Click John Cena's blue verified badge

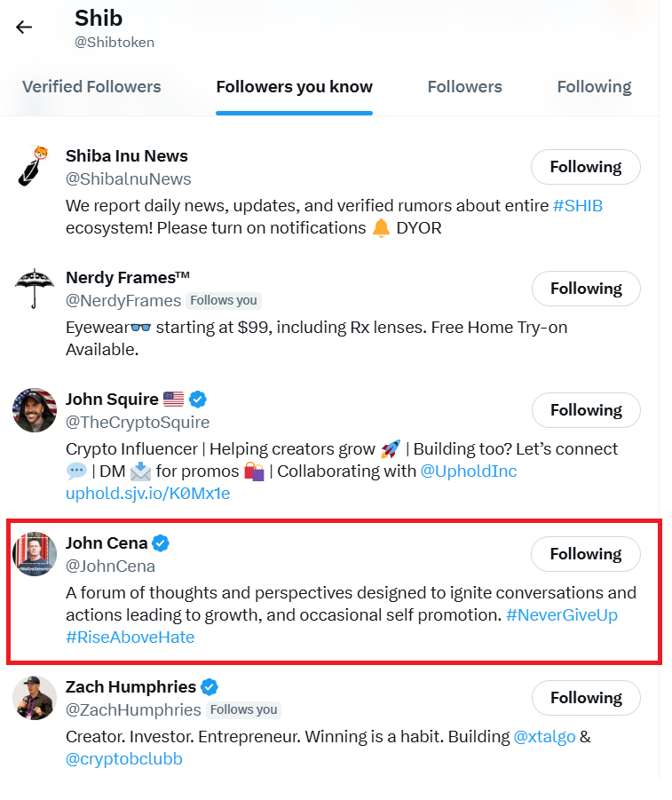pos(160,543)
